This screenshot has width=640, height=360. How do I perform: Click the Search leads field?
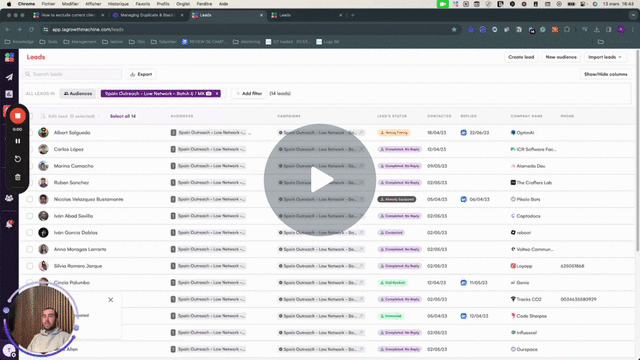pyautogui.click(x=72, y=74)
